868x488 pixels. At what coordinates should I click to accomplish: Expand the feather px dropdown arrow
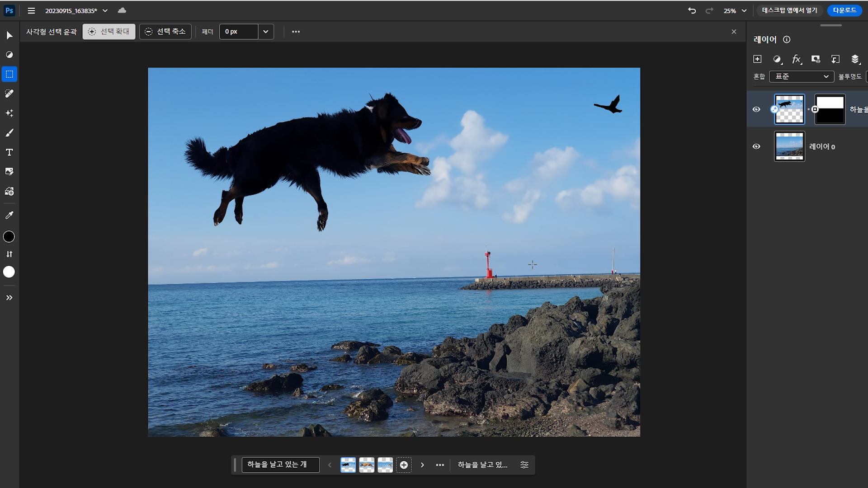point(266,32)
